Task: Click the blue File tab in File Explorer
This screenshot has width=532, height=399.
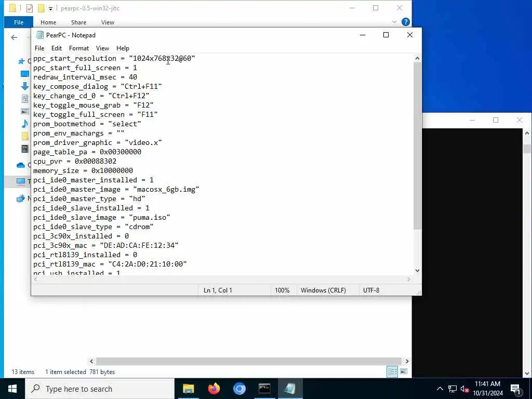Action: coord(19,22)
